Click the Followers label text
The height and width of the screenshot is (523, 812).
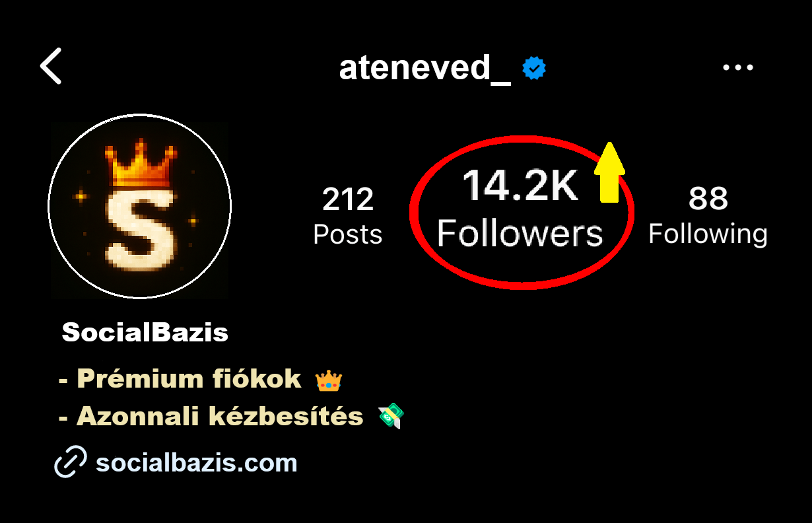click(520, 234)
